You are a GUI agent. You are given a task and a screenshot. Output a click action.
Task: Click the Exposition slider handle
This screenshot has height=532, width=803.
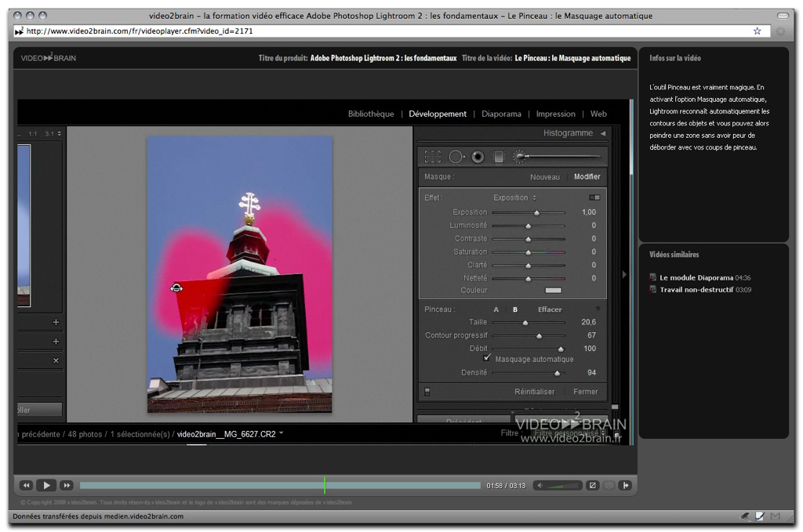pyautogui.click(x=536, y=212)
